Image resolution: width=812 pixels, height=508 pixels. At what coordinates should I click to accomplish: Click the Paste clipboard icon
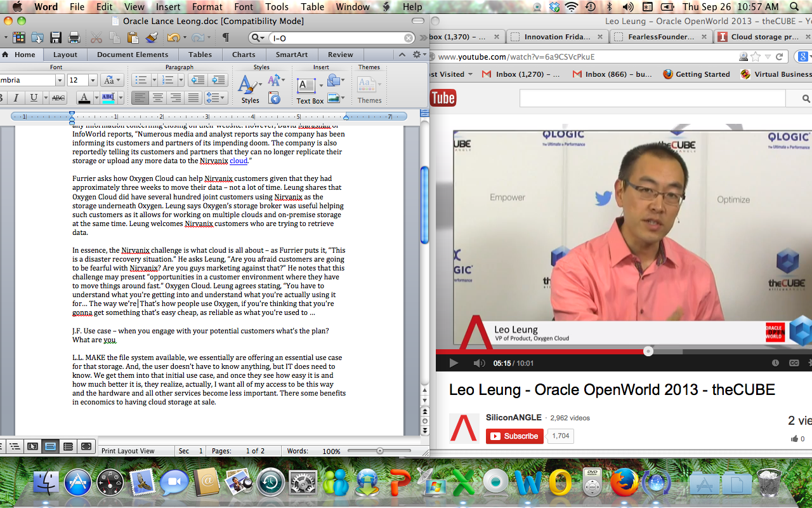tap(133, 37)
